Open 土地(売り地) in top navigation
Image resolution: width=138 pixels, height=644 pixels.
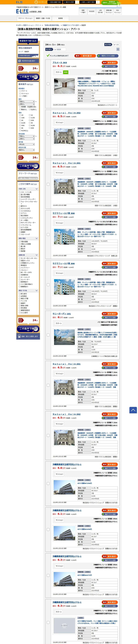[x=100, y=11]
